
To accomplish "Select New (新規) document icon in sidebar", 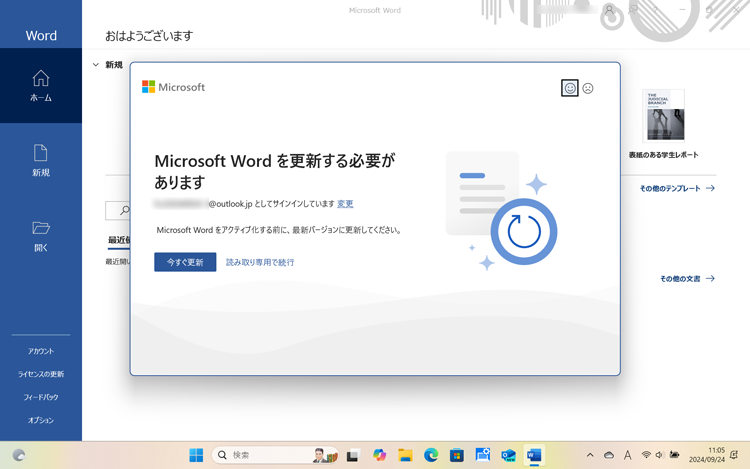I will (x=41, y=160).
